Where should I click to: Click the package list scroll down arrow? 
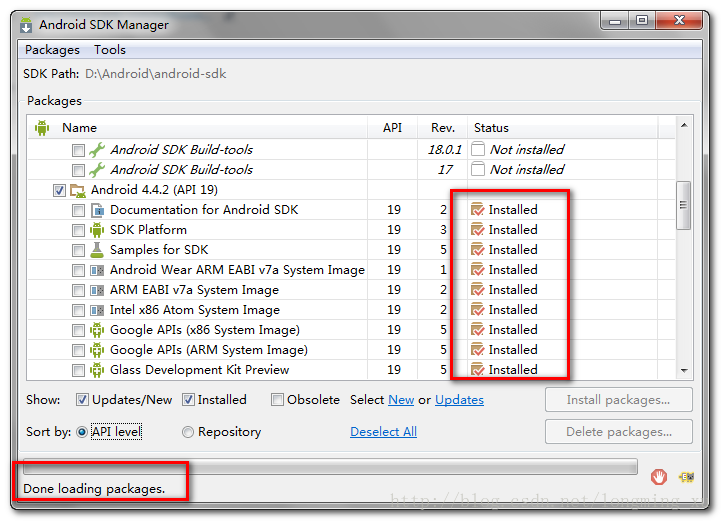(x=684, y=370)
